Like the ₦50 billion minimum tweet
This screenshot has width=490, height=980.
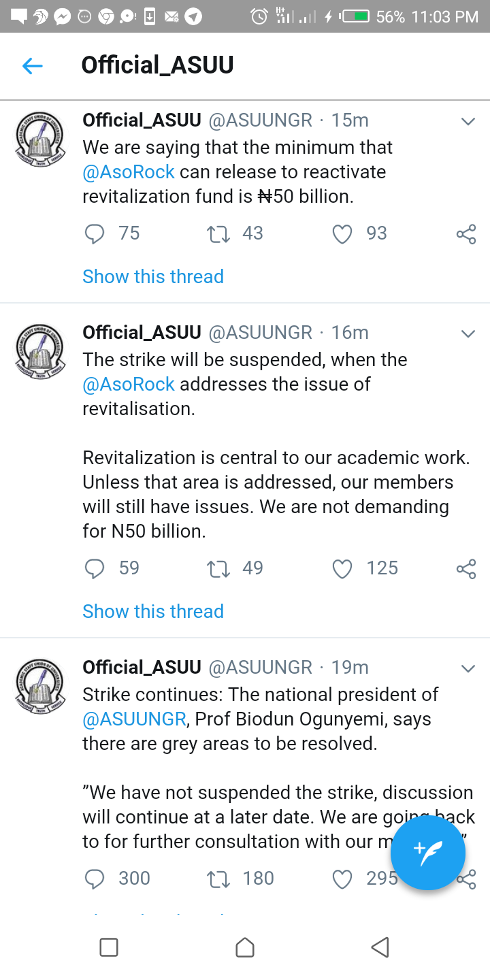coord(342,234)
